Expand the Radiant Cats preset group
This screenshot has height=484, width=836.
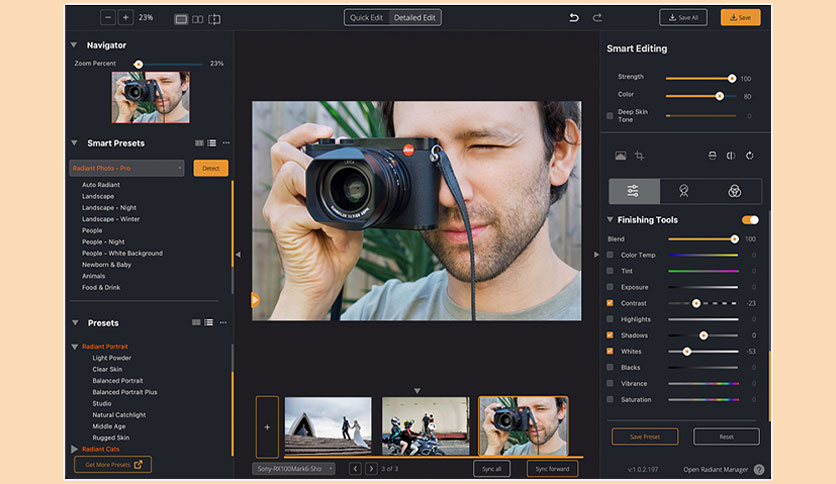[x=75, y=449]
